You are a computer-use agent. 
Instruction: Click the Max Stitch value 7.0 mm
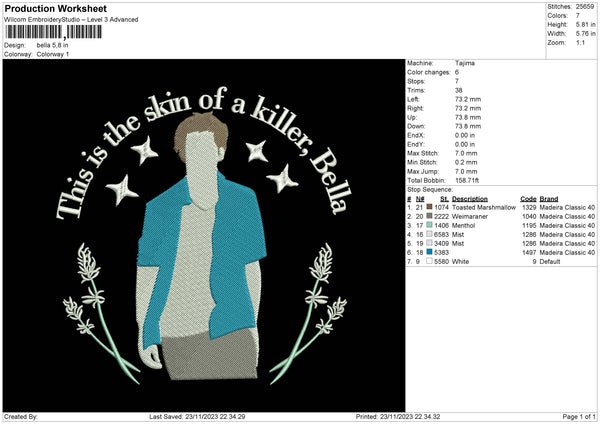(x=466, y=153)
